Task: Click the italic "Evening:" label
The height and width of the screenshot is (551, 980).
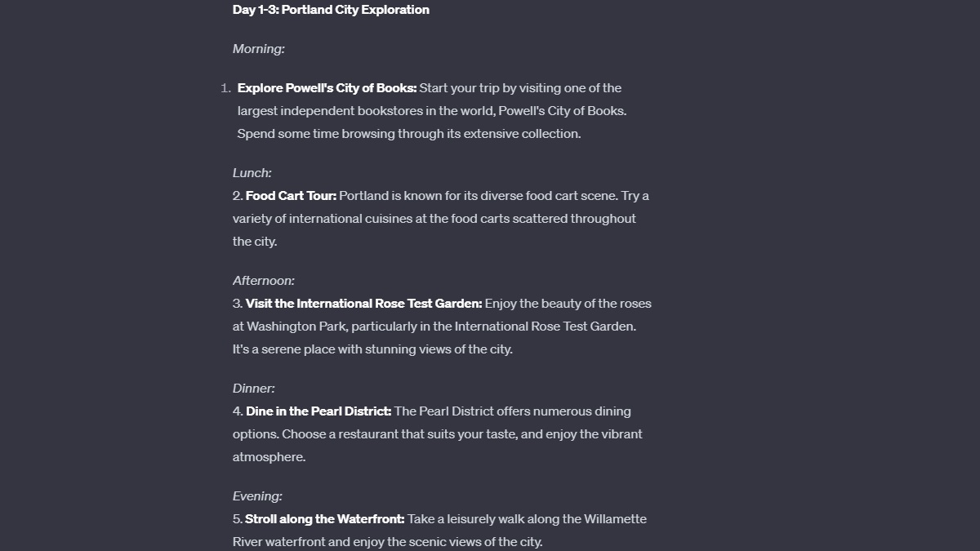Action: pyautogui.click(x=257, y=496)
